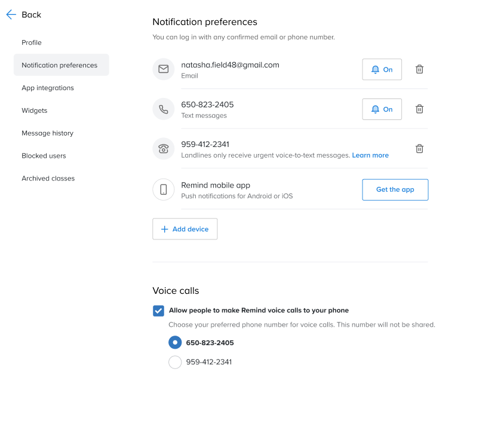This screenshot has width=504, height=421.
Task: Toggle email notifications On button
Action: point(382,69)
